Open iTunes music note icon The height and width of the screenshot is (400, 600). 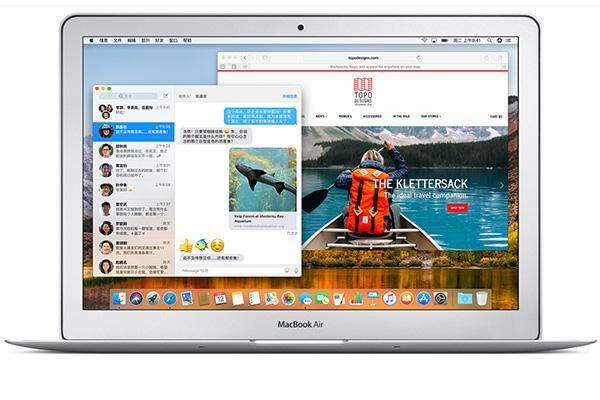coord(390,298)
